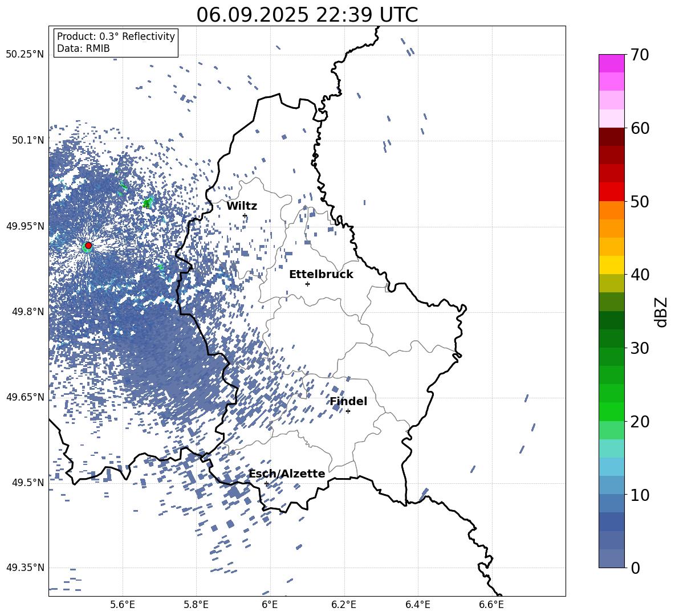This screenshot has height=616, width=675.
Task: Click the 49.65°N latitude label
Action: pos(25,397)
